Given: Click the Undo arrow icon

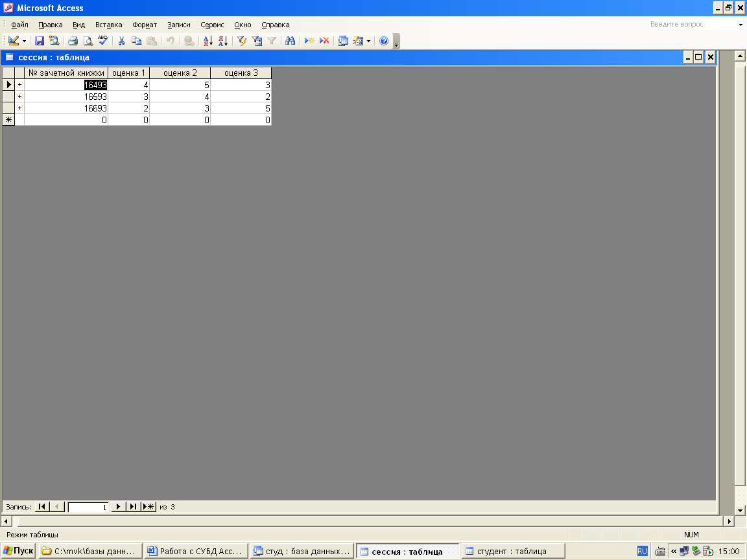Looking at the screenshot, I should coord(170,41).
